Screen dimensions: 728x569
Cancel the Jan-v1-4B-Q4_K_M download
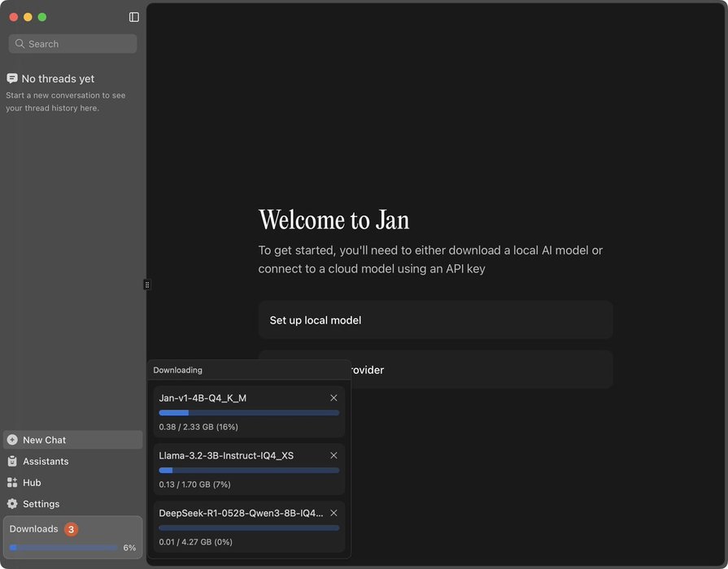point(333,397)
